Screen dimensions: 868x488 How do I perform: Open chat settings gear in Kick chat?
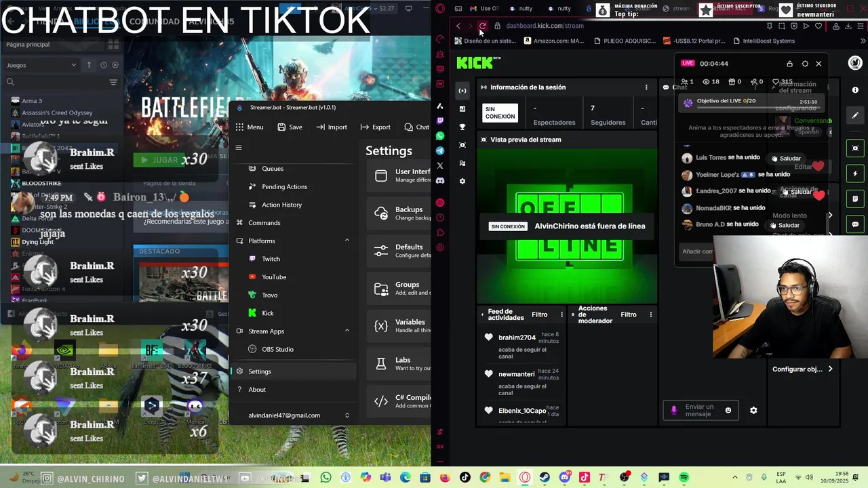click(753, 410)
